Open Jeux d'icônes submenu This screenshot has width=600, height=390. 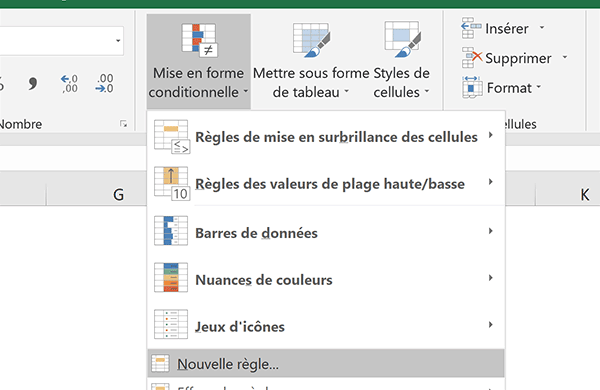(x=326, y=326)
